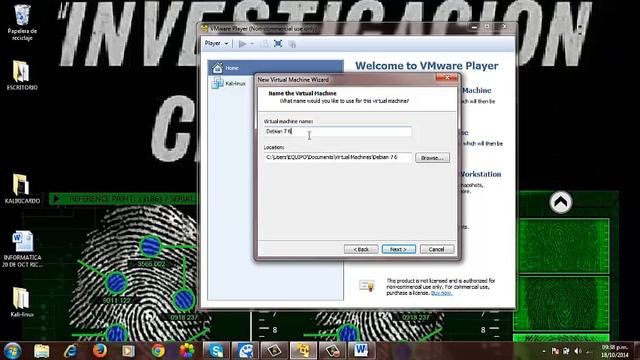Select the KALIRICARDO desktop folder

pyautogui.click(x=22, y=189)
